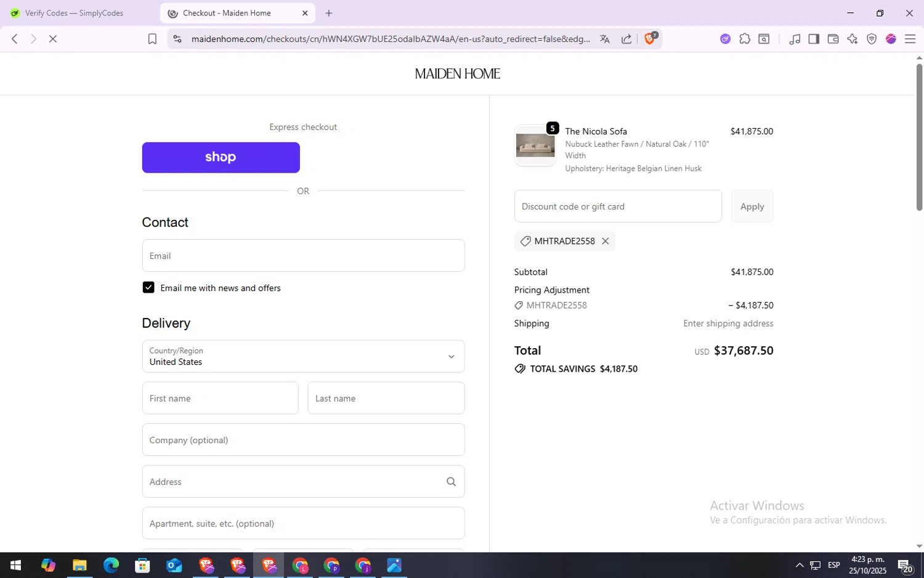
Task: Open the browser hamburger menu
Action: click(910, 39)
